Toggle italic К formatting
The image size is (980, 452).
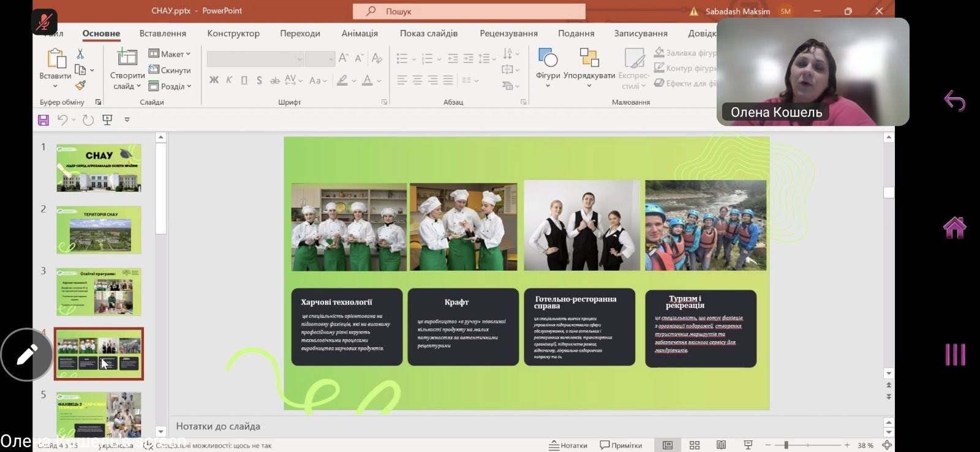[229, 80]
